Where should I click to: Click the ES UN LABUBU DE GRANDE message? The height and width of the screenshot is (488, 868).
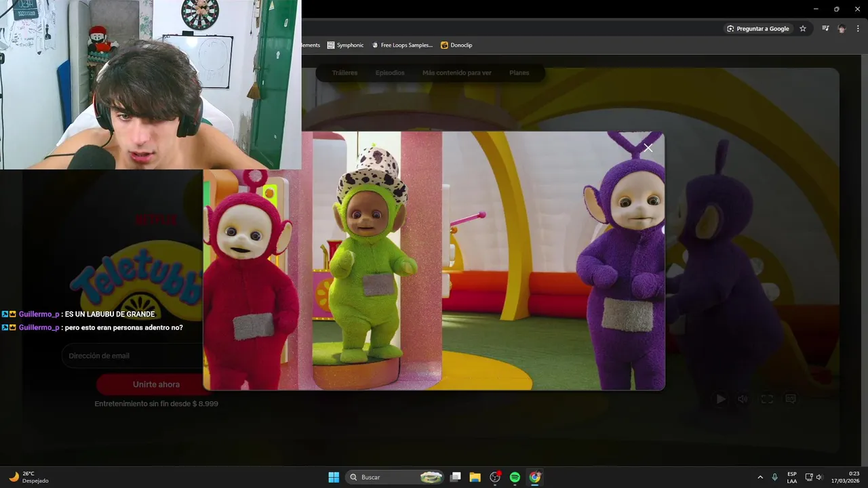(x=110, y=314)
